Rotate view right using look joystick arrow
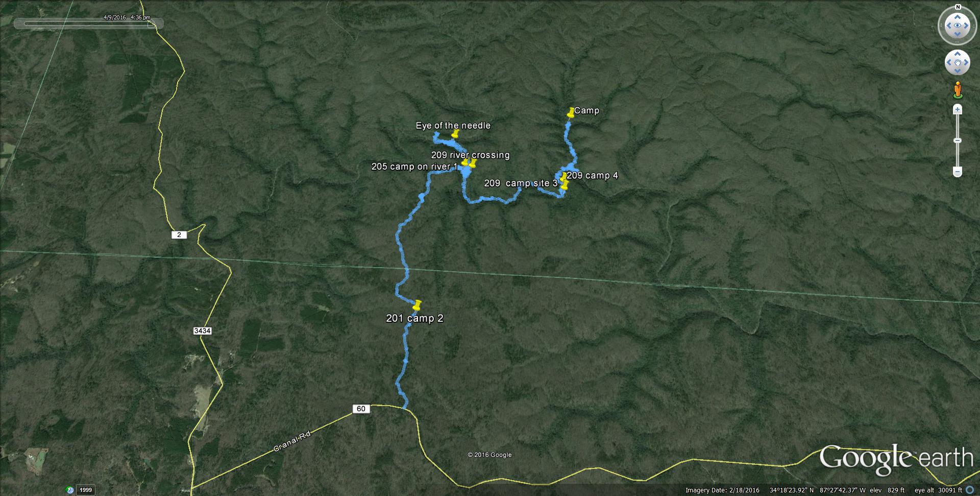980x496 pixels. click(966, 26)
